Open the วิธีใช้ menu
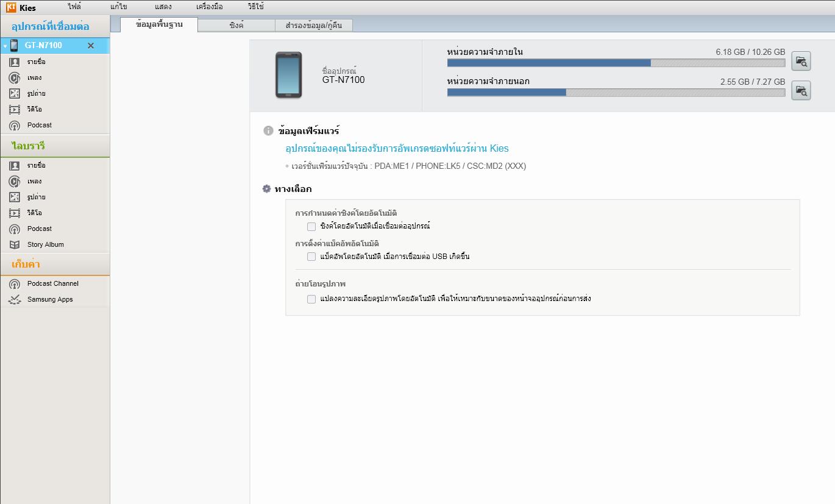Image resolution: width=835 pixels, height=504 pixels. 255,7
